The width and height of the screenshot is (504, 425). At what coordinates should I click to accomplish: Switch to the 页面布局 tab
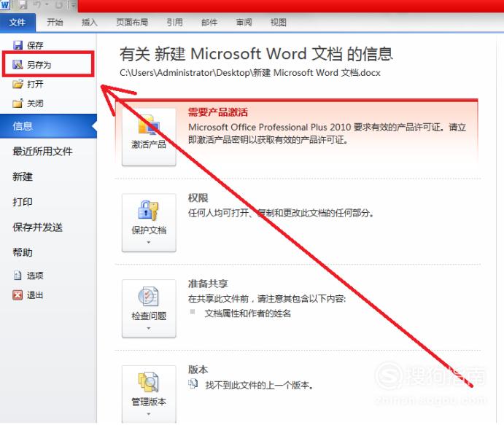[132, 23]
